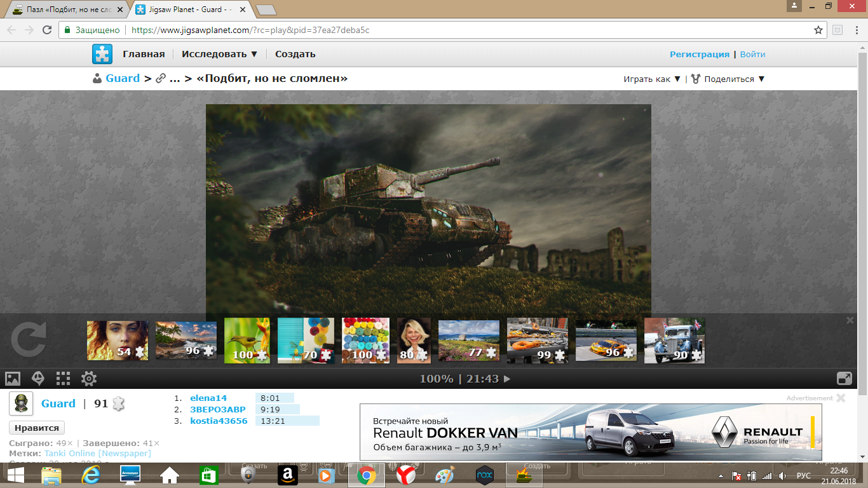
Task: Open the 77-piece mountain meadow puzzle
Action: 469,341
